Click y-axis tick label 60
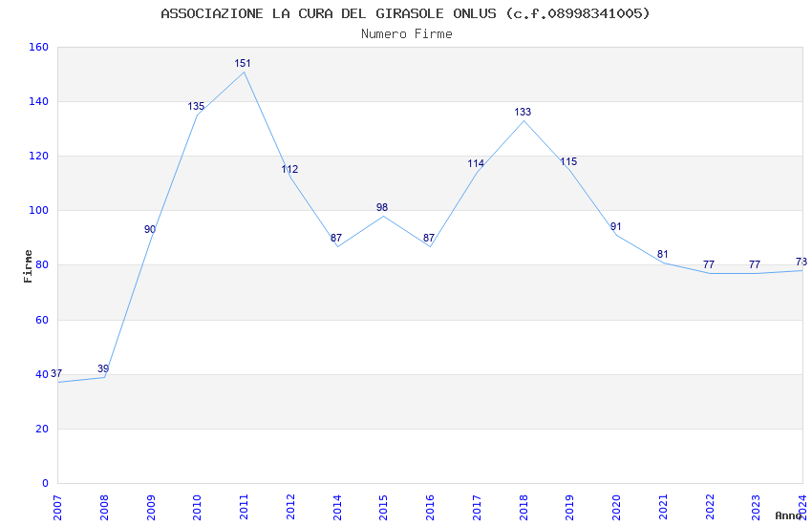Image resolution: width=812 pixels, height=525 pixels. click(42, 320)
